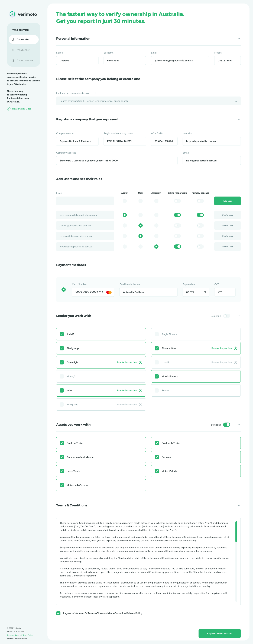The image size is (253, 644).
Task: Check the LoanU lender checkbox
Action: point(157,362)
